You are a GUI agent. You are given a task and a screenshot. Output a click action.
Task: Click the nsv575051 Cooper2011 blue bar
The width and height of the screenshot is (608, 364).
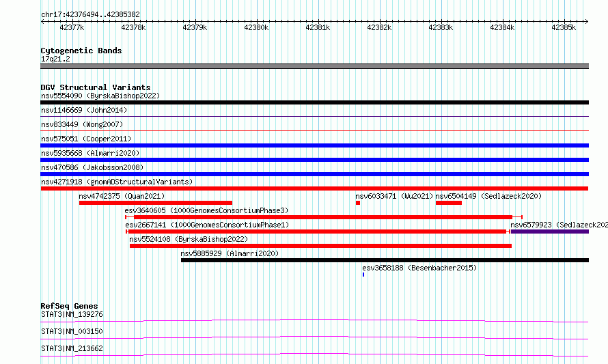(314, 145)
